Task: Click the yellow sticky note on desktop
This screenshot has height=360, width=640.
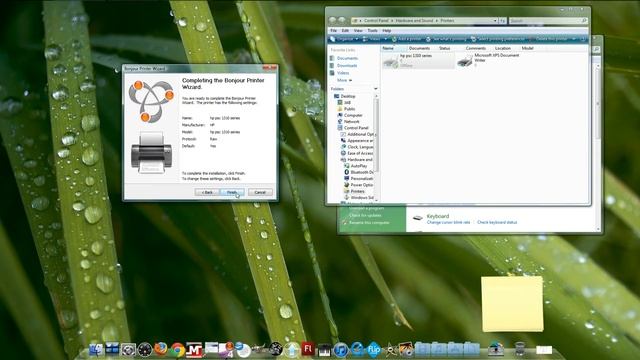Action: tap(512, 304)
